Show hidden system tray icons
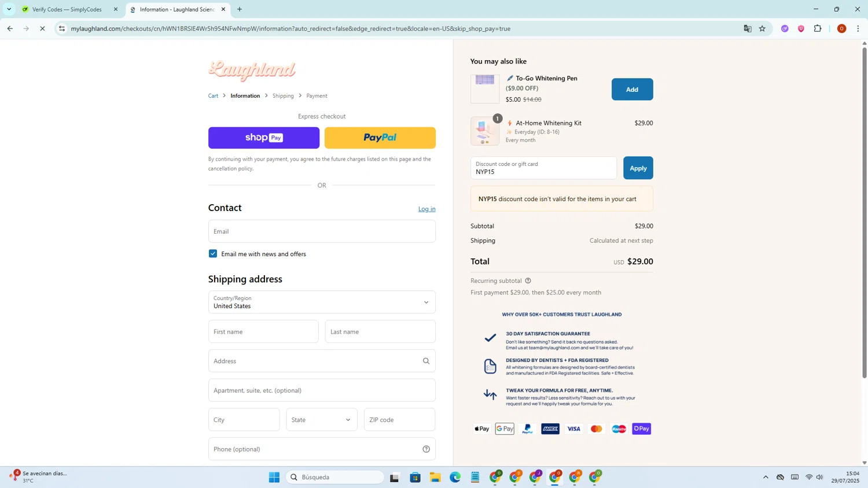 766,477
